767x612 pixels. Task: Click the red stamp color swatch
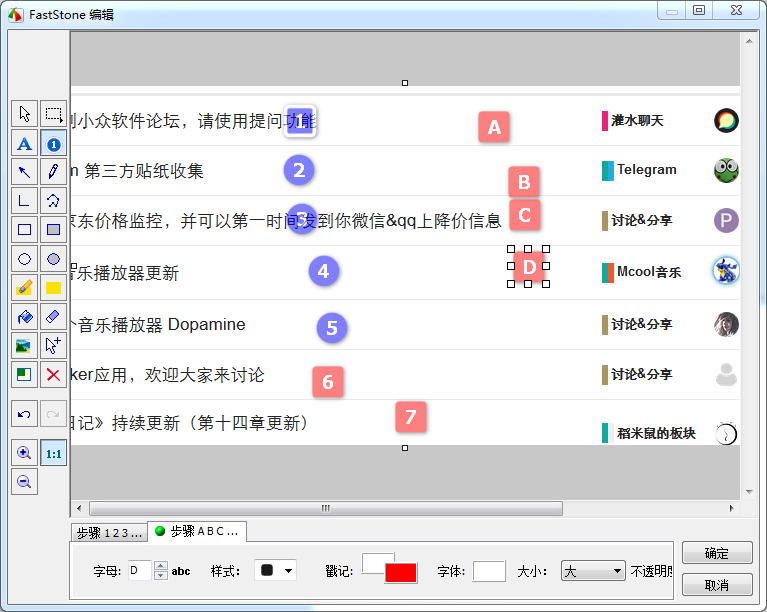(400, 573)
